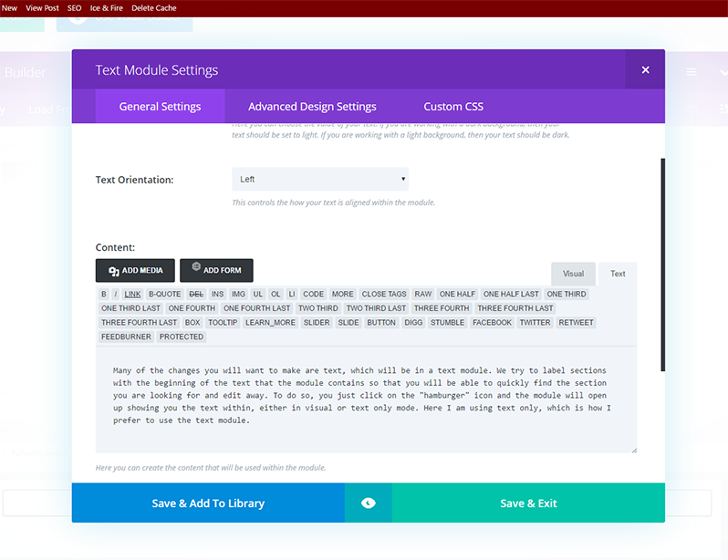
Task: Click Delete Cache in admin bar
Action: (153, 8)
